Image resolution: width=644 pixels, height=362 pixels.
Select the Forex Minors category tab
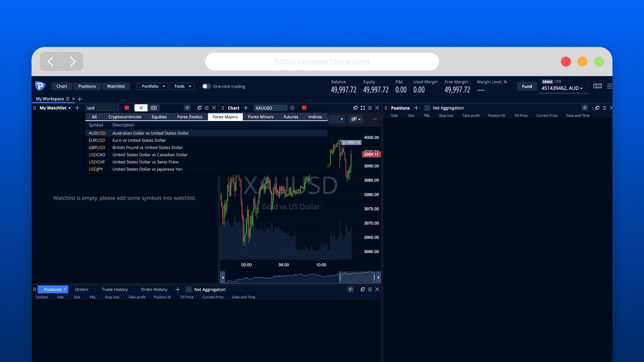(x=260, y=117)
